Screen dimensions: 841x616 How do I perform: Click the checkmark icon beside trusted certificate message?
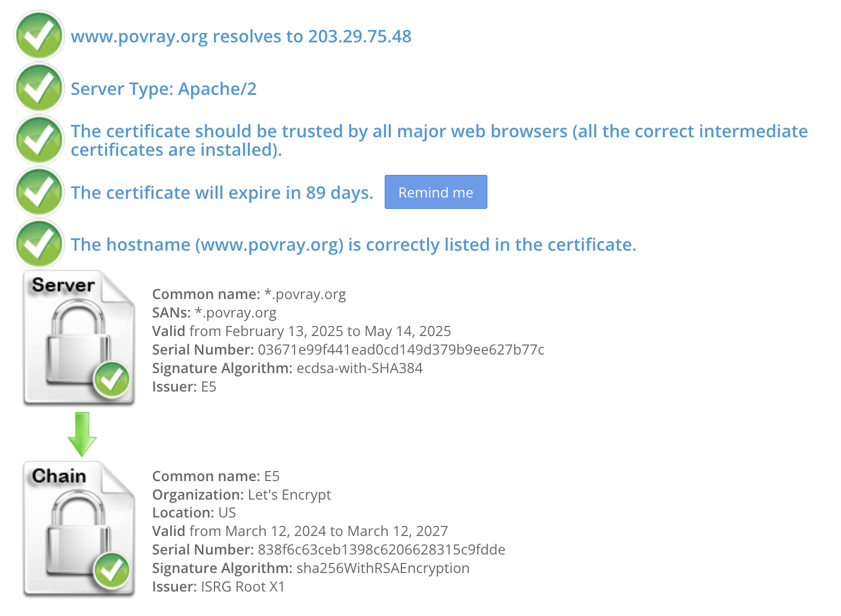[x=39, y=140]
